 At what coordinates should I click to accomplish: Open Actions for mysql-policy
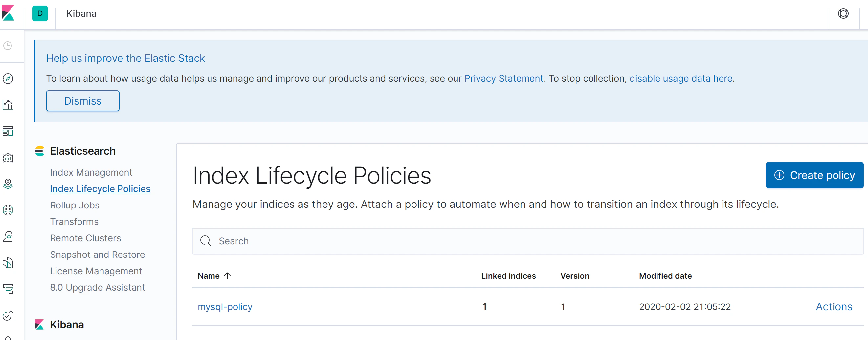[834, 306]
